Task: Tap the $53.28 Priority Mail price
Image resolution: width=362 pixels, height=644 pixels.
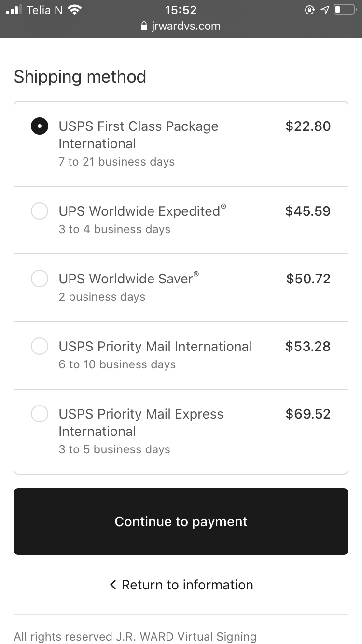Action: click(x=308, y=346)
